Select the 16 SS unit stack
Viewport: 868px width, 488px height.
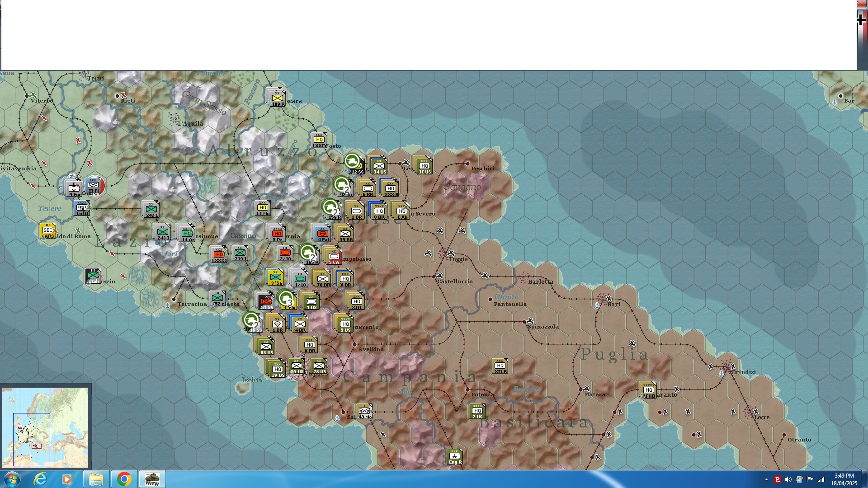coord(253,322)
